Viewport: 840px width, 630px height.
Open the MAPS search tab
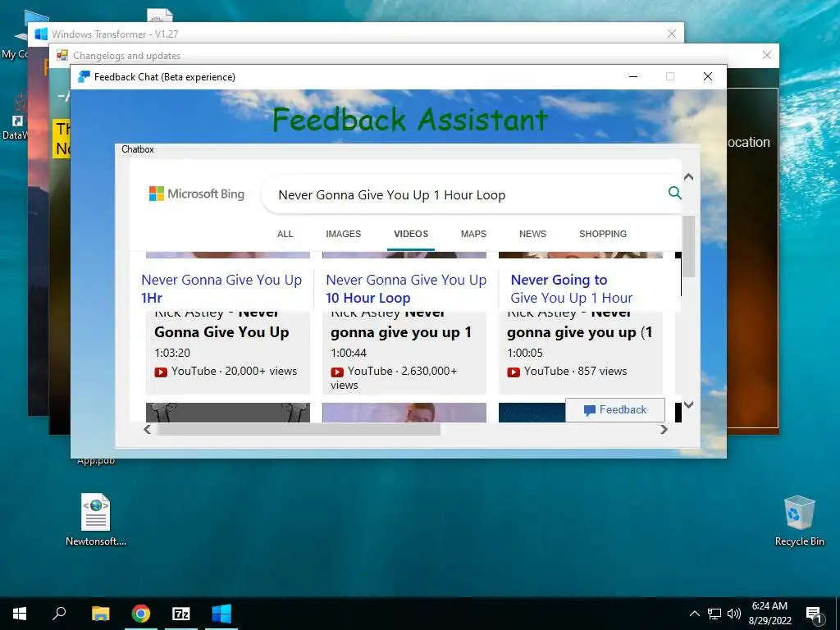[x=473, y=234]
